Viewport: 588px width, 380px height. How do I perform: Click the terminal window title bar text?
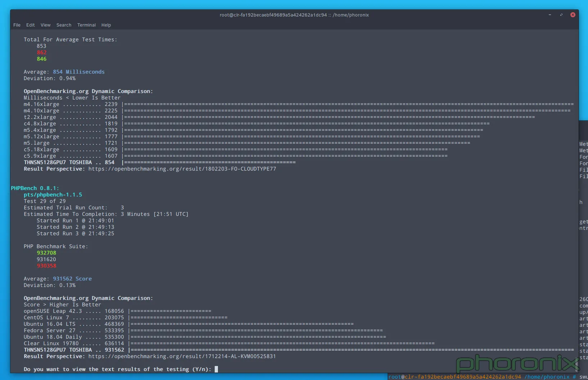point(294,15)
